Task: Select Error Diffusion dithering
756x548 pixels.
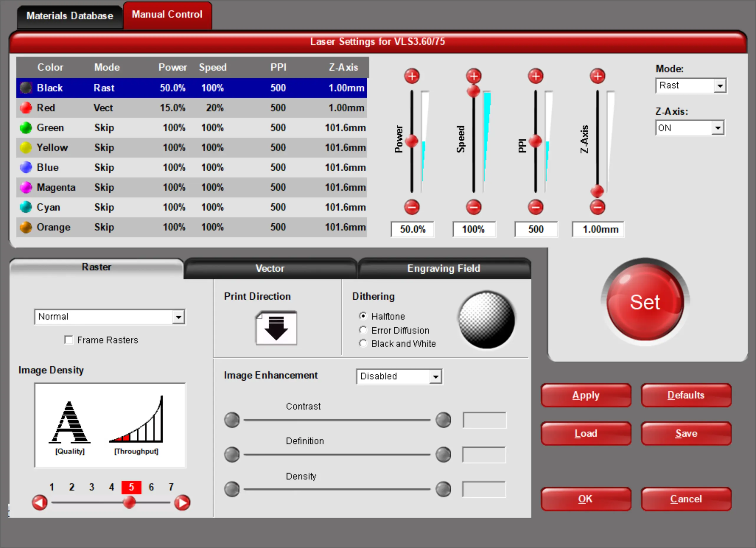Action: pos(363,330)
